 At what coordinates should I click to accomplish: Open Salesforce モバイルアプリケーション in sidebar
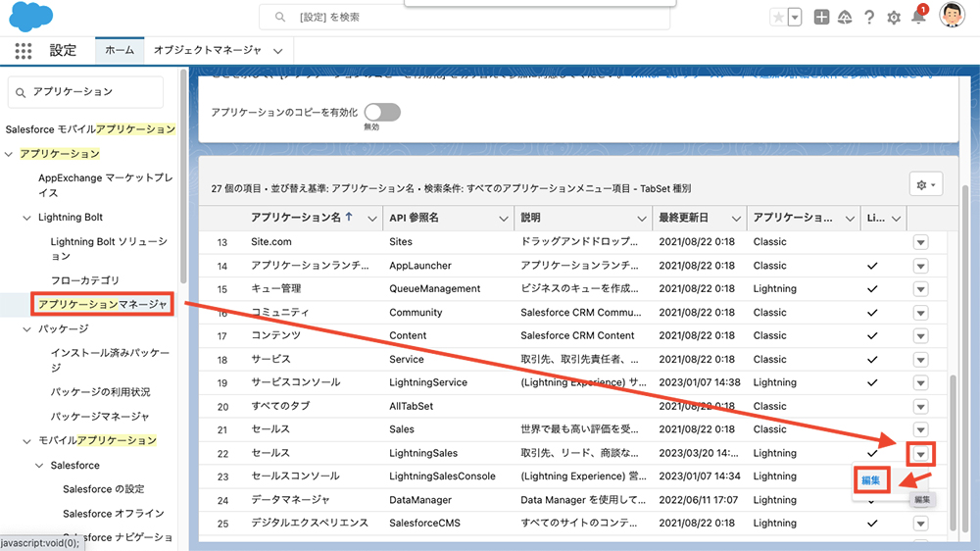coord(90,128)
